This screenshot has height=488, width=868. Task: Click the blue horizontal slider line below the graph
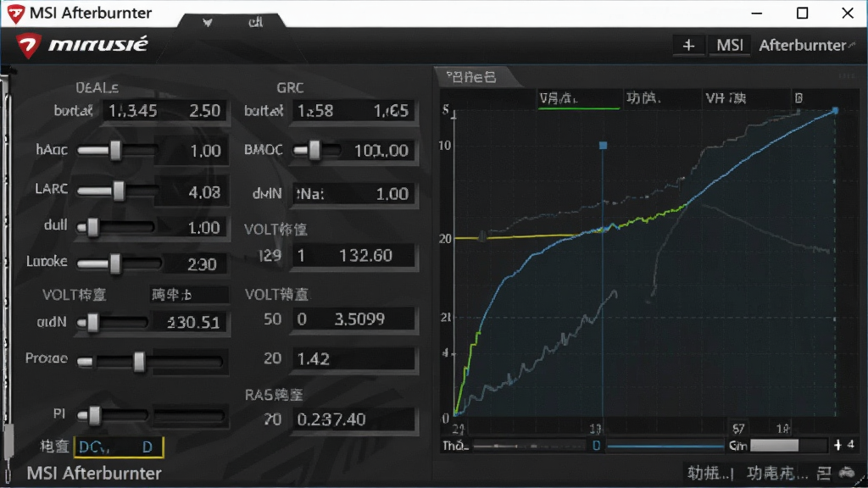click(665, 446)
